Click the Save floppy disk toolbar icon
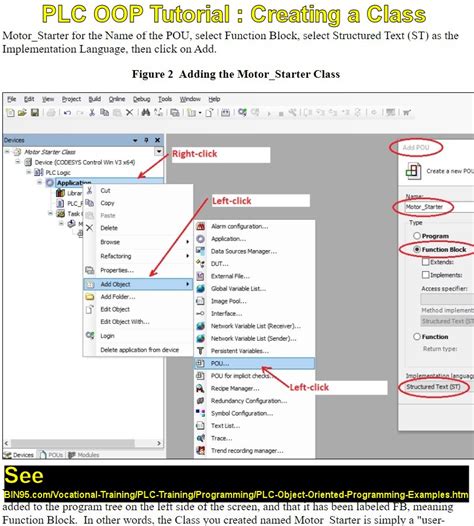Screen dimensions: 474x526 [35, 113]
